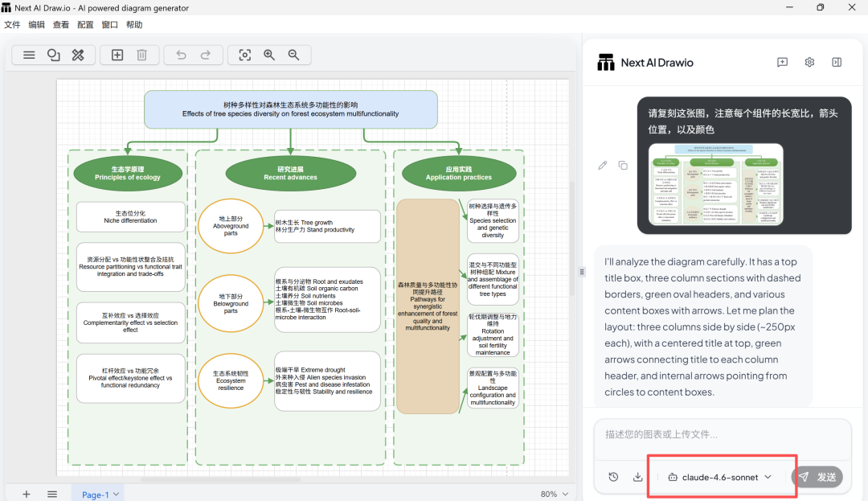Edit the sent message with pencil icon
868x501 pixels.
pyautogui.click(x=603, y=166)
